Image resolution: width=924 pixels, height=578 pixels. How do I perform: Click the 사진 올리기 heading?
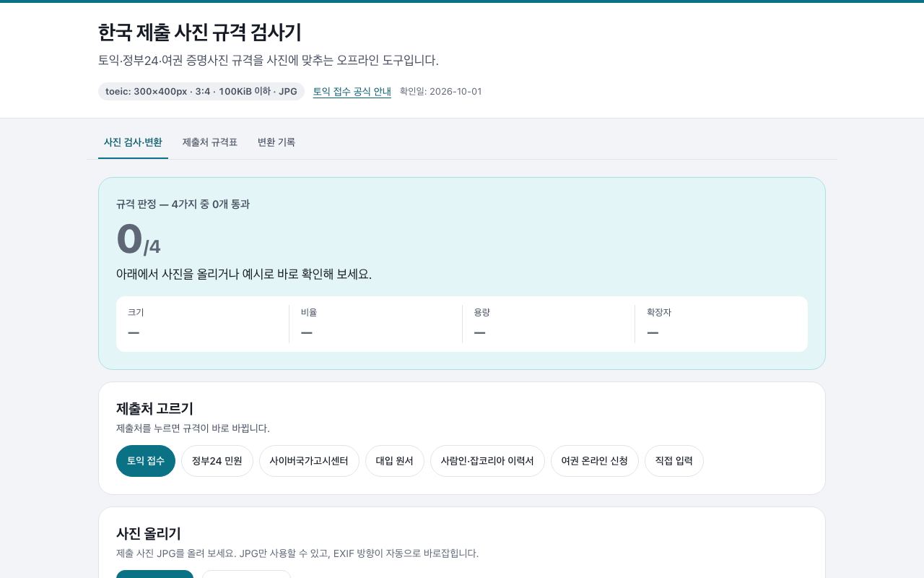[149, 534]
